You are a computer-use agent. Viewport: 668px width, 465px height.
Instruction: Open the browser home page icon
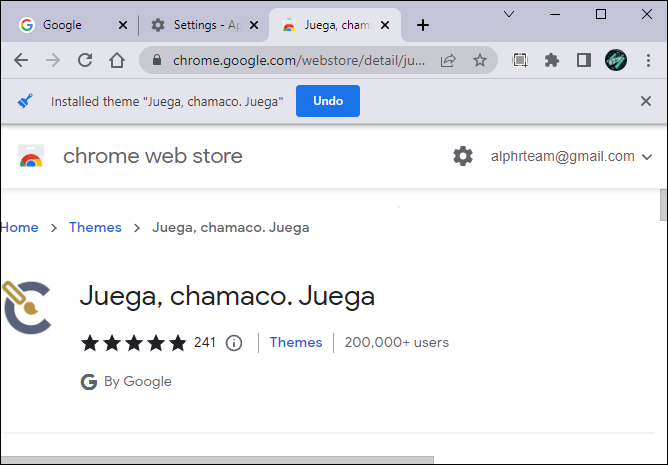click(117, 60)
